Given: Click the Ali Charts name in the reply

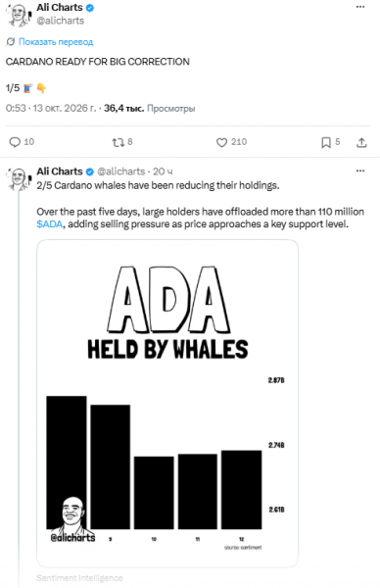Looking at the screenshot, I should pos(60,171).
